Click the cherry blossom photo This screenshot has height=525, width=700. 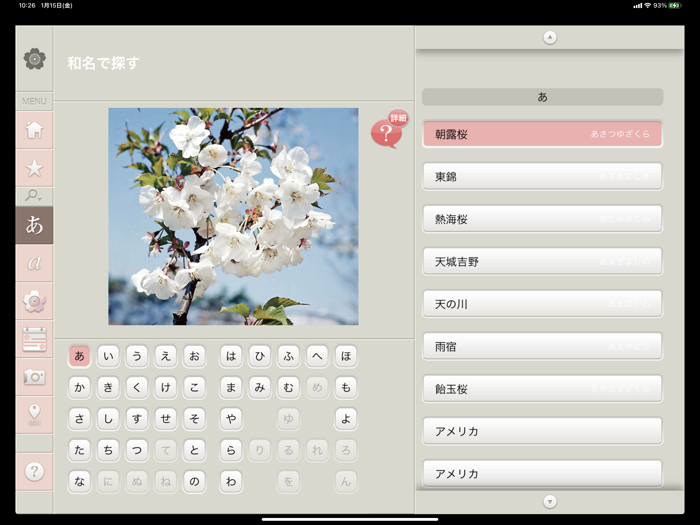click(233, 216)
